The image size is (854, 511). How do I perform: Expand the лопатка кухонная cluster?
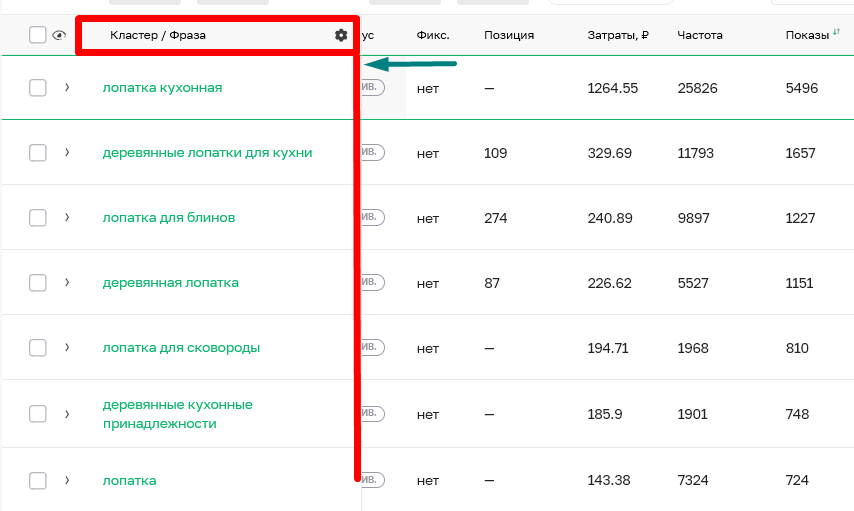click(x=67, y=87)
